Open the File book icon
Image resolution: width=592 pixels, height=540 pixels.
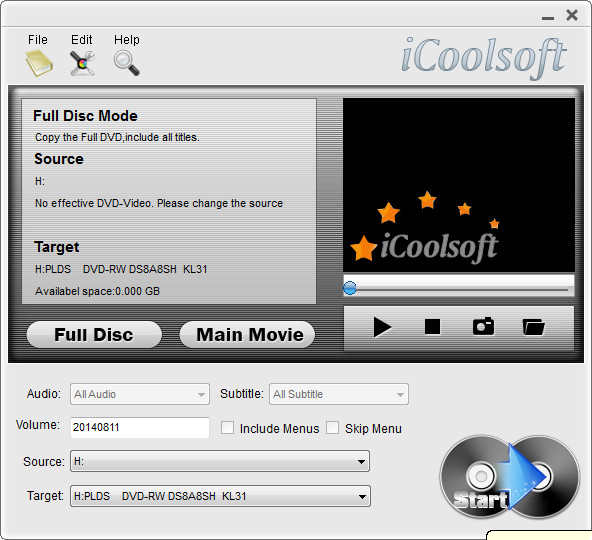tap(39, 63)
